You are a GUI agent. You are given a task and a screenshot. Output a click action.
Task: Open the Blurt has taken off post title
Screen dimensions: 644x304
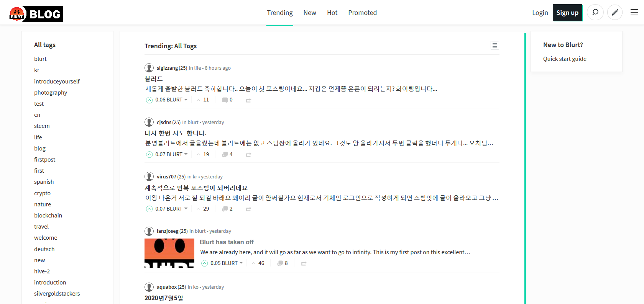pyautogui.click(x=227, y=242)
